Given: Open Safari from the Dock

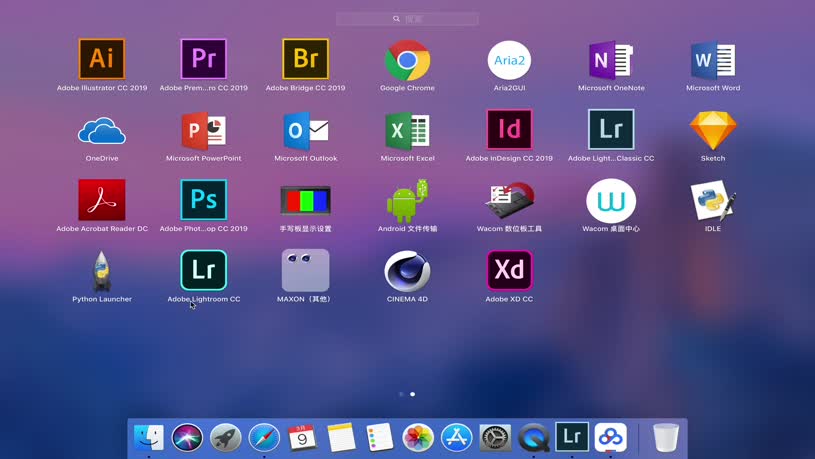Looking at the screenshot, I should 264,438.
